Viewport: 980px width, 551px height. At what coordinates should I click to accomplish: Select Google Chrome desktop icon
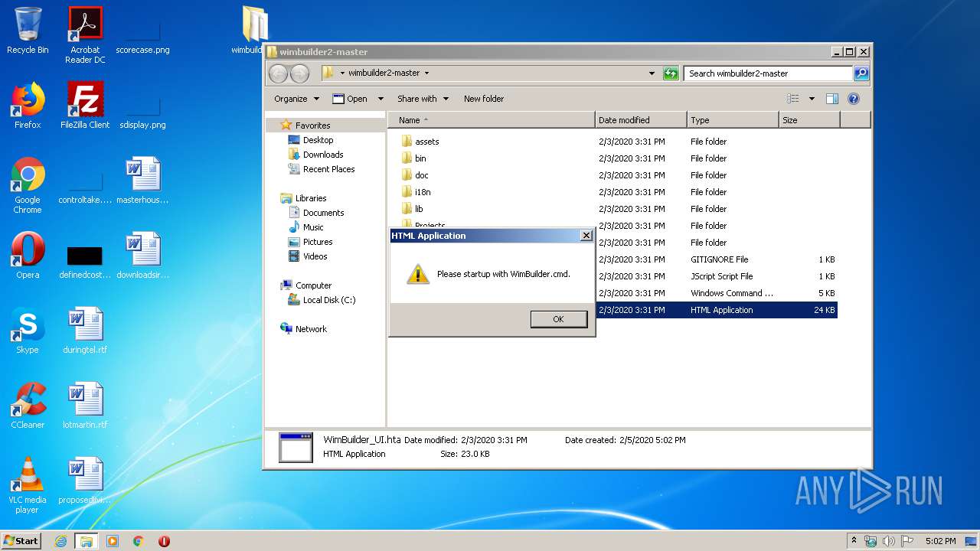pos(28,184)
